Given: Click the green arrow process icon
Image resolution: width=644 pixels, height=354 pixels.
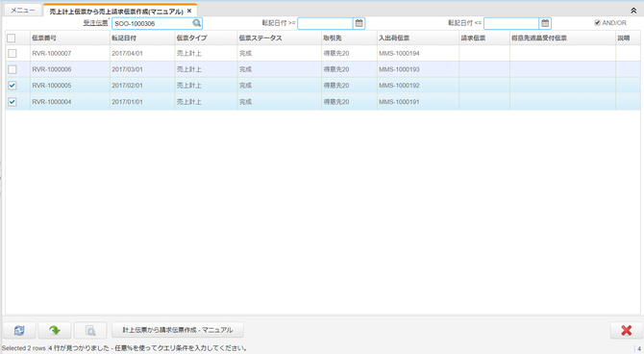Looking at the screenshot, I should click(55, 330).
